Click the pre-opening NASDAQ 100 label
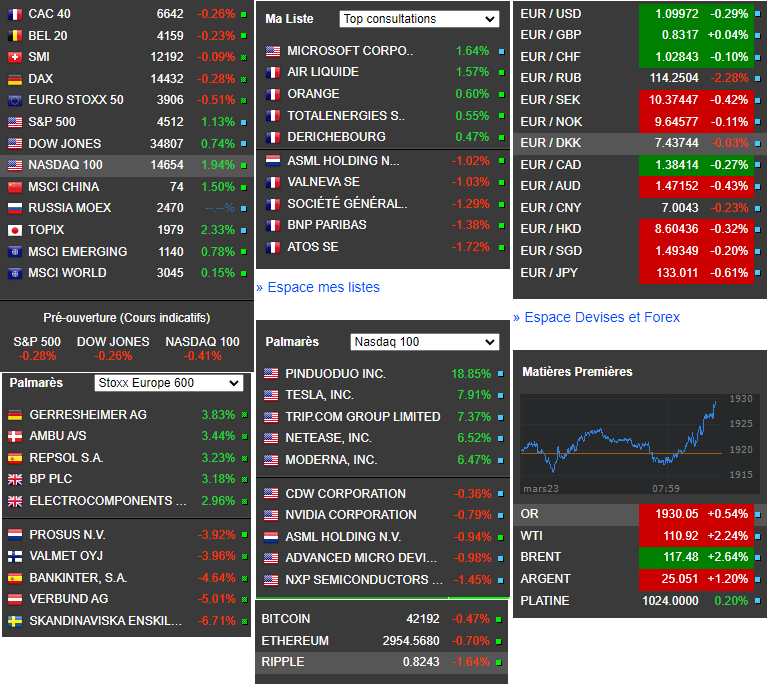 [x=202, y=342]
